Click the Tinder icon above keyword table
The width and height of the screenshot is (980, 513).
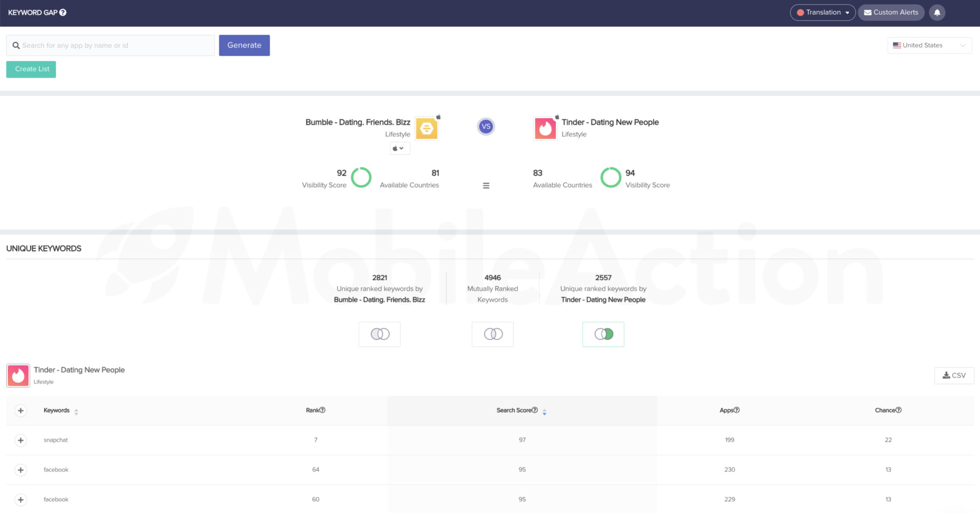coord(18,376)
